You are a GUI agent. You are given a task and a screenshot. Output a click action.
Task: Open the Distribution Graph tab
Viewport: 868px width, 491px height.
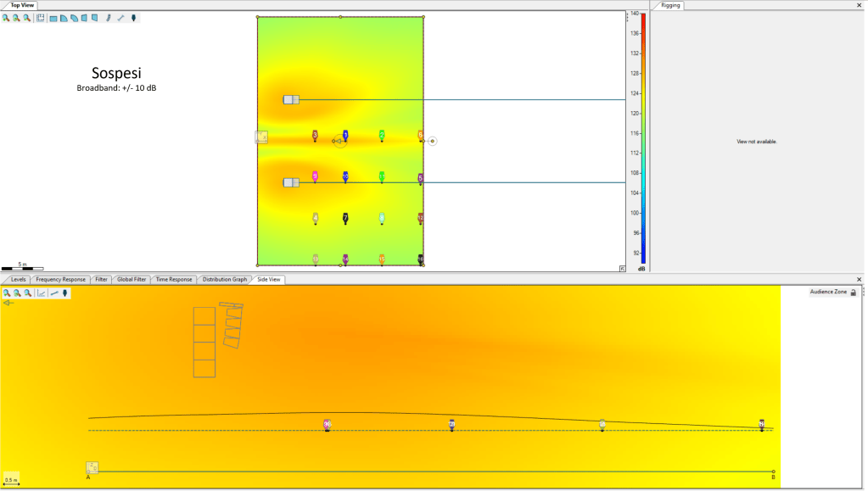point(224,279)
